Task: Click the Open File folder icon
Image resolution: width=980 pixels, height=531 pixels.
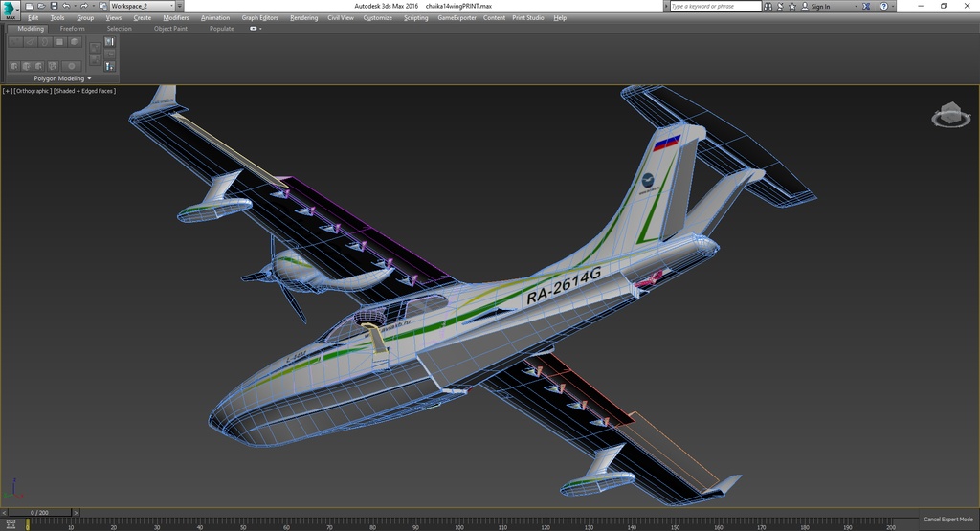Action: pyautogui.click(x=41, y=6)
